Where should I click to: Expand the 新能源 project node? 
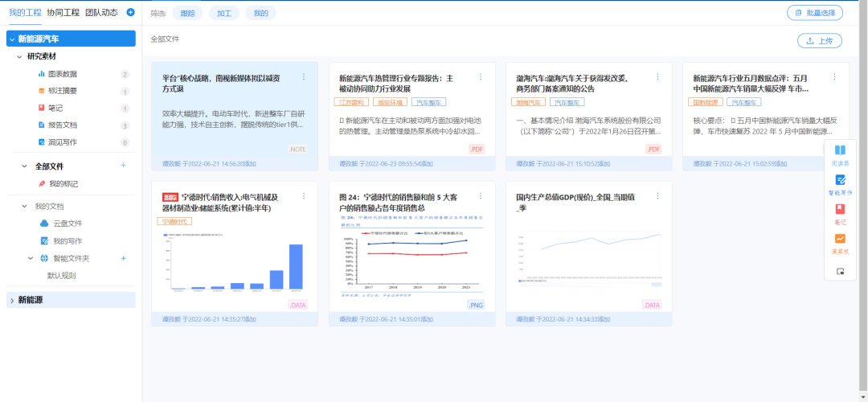[11, 300]
